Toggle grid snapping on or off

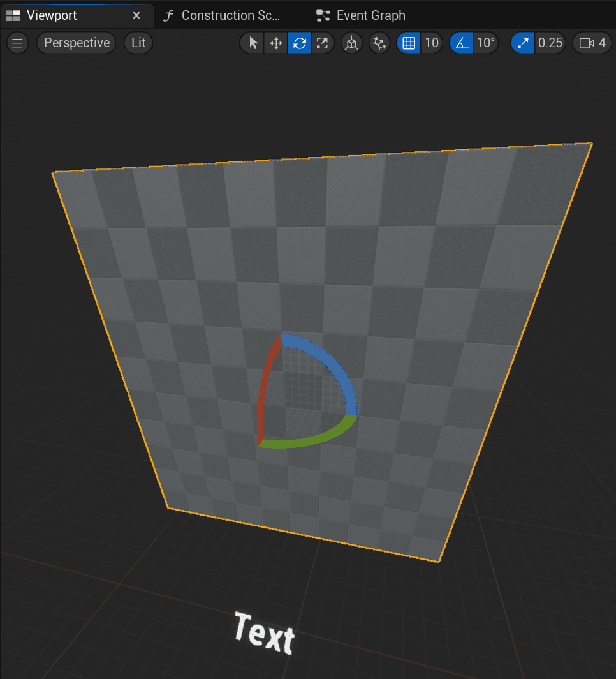pyautogui.click(x=409, y=43)
